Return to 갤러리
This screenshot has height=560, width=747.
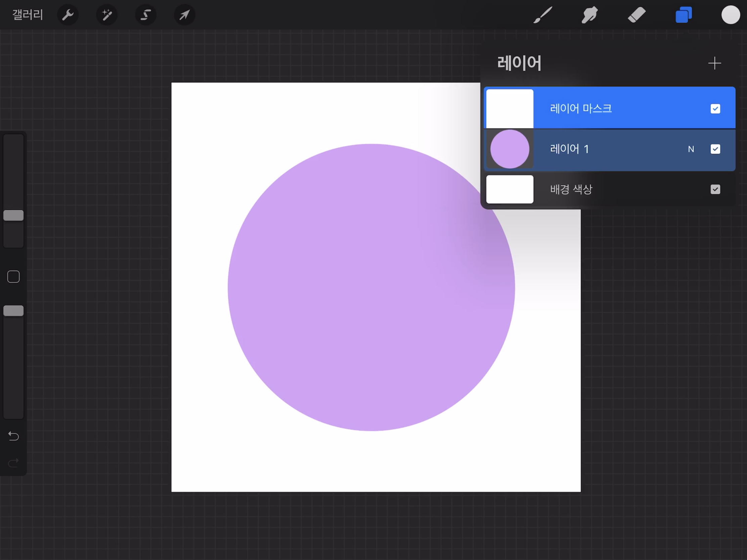(28, 15)
